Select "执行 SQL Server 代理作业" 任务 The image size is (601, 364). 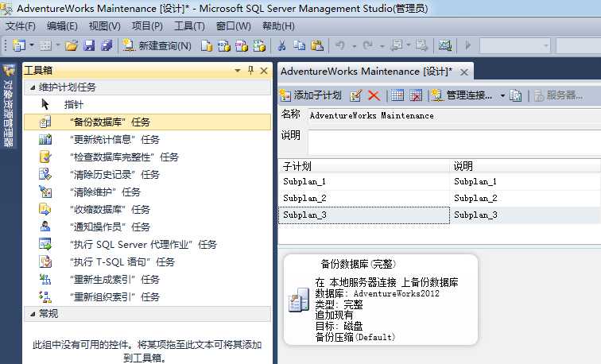[x=147, y=245]
